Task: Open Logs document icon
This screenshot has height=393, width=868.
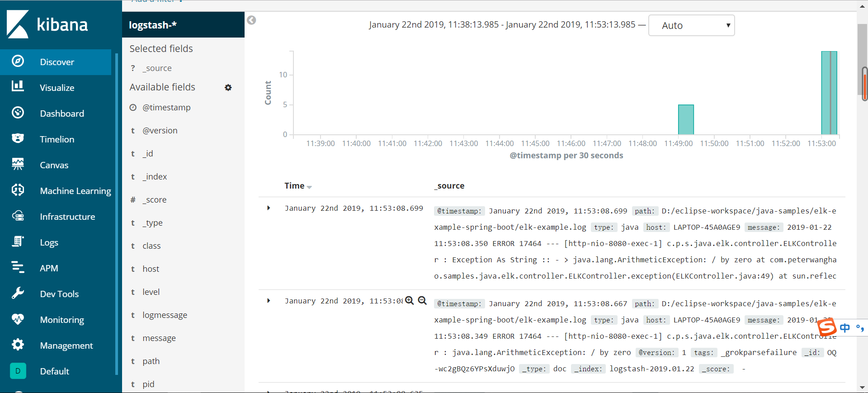Action: [x=18, y=241]
